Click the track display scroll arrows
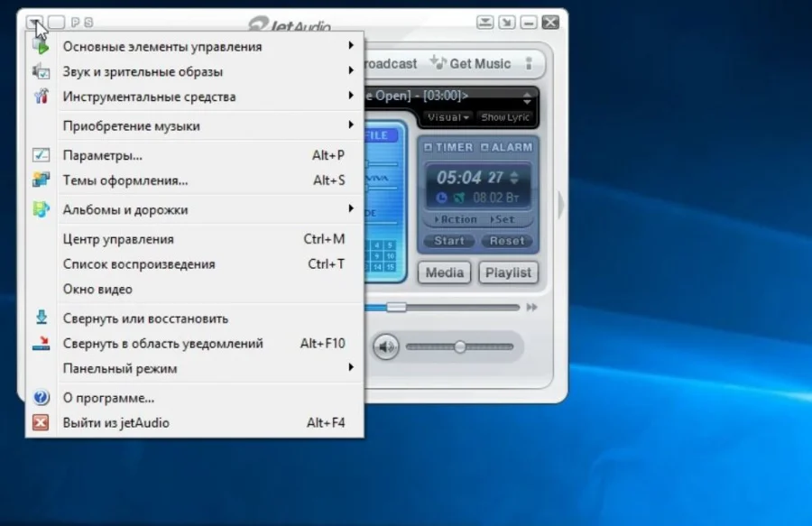This screenshot has width=812, height=526. [x=527, y=97]
